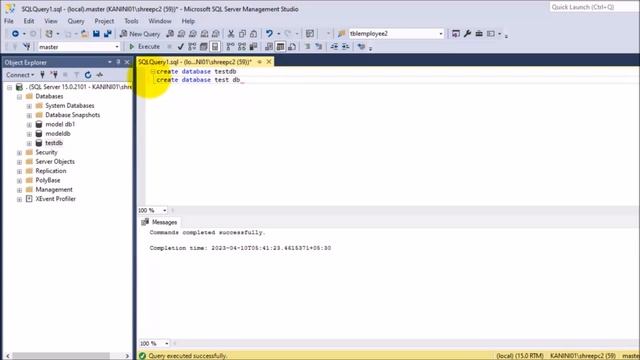The width and height of the screenshot is (640, 360).
Task: Open the File menu
Action: click(x=9, y=21)
